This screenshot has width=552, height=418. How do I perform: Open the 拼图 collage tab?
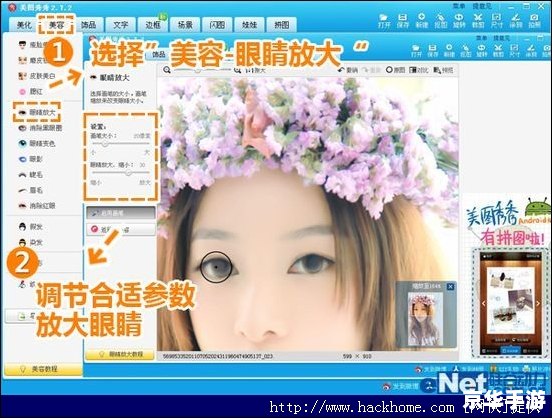(282, 25)
